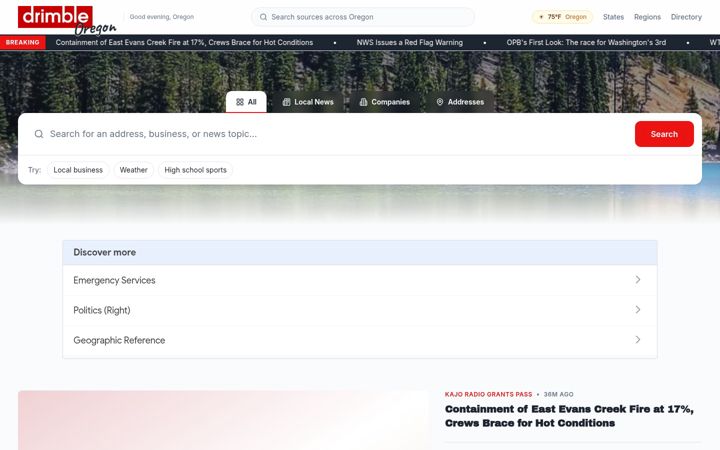Click the Weather suggestion chip
The height and width of the screenshot is (450, 720).
(x=134, y=170)
